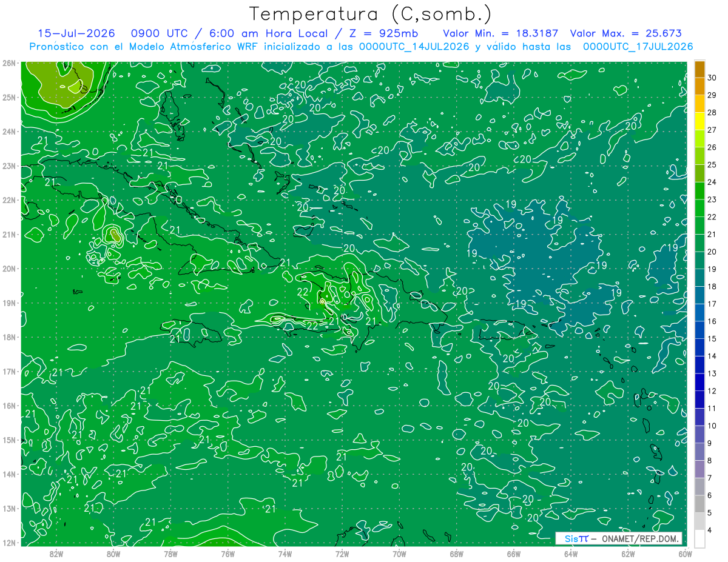Click the title 'Temperatura (C,somb.)'
Screen dimensions: 728x562
click(x=371, y=14)
